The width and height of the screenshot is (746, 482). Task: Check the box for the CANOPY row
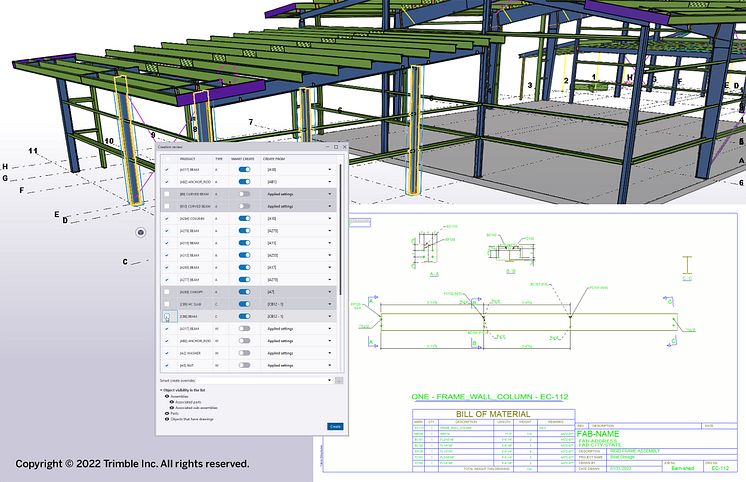(166, 292)
